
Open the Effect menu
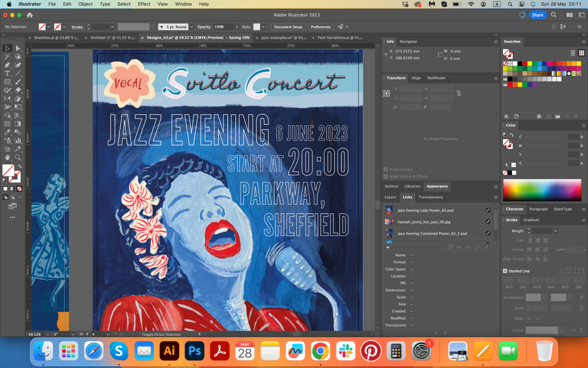144,4
